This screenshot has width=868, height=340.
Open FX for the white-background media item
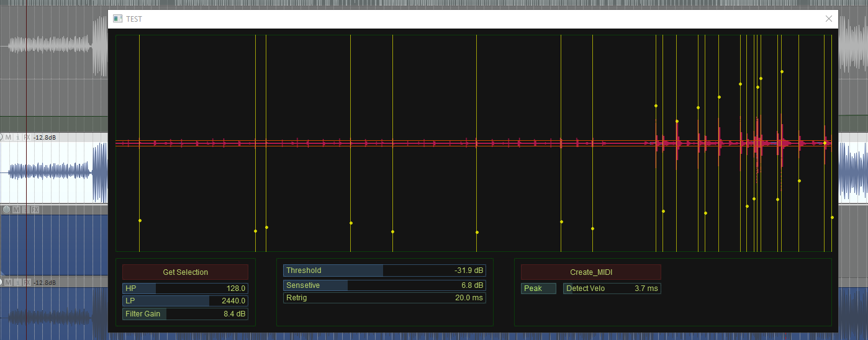tap(27, 137)
